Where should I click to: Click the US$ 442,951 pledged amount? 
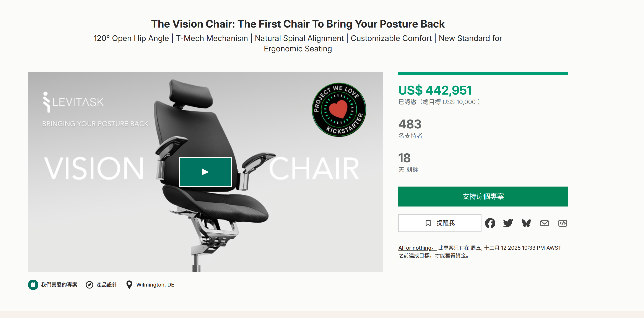(435, 90)
